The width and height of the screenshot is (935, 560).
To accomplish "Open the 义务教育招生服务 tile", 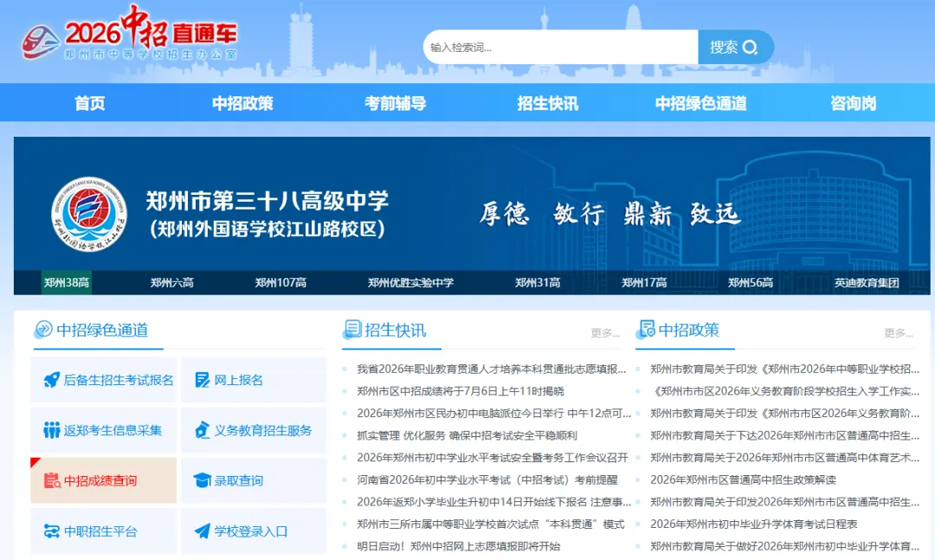I will point(254,430).
